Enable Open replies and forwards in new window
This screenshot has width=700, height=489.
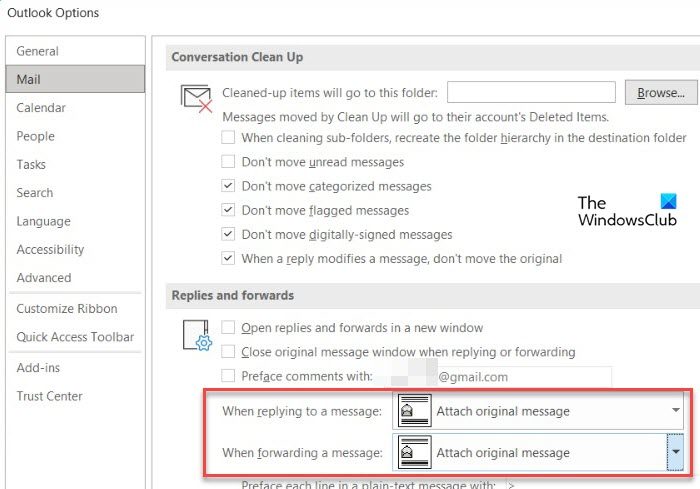pos(228,327)
